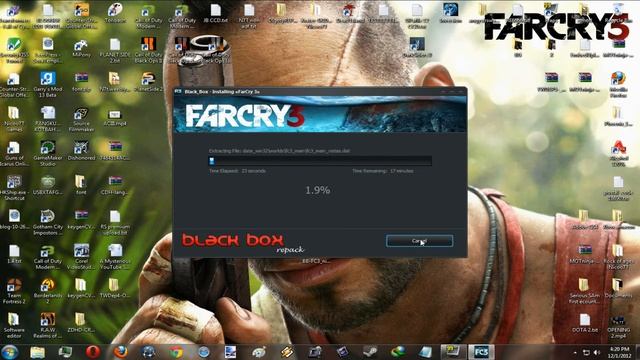Viewport: 640px width, 360px height.
Task: Open Documents folder on desktop
Action: click(618, 288)
